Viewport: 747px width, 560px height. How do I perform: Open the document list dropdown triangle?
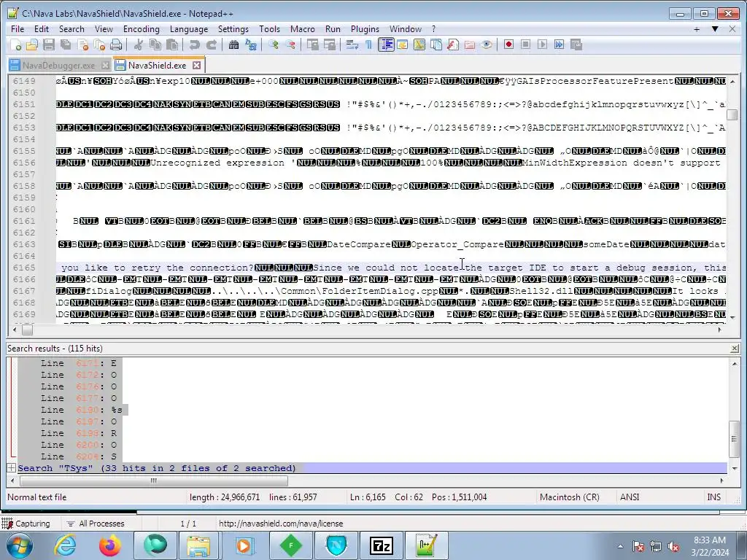click(715, 29)
